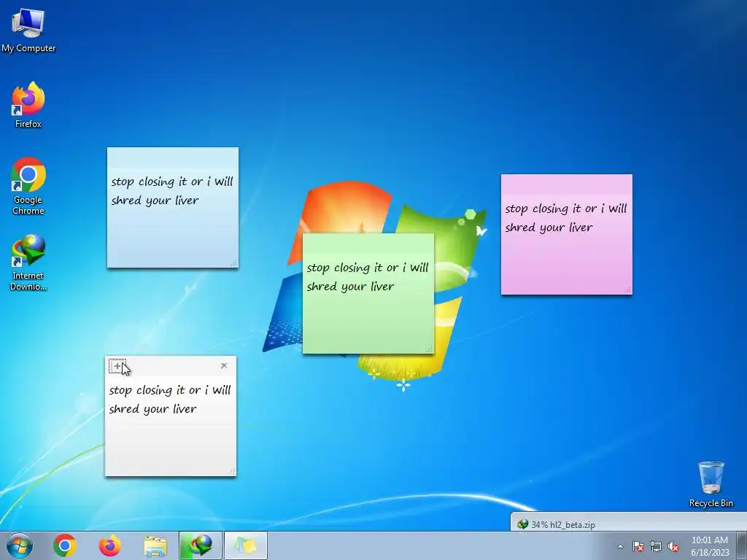The image size is (747, 560).
Task: Select the green note title bar
Action: (368, 244)
